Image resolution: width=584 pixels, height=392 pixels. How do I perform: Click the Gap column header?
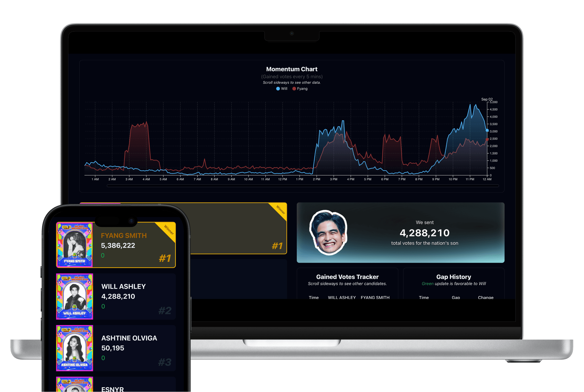coord(456,298)
